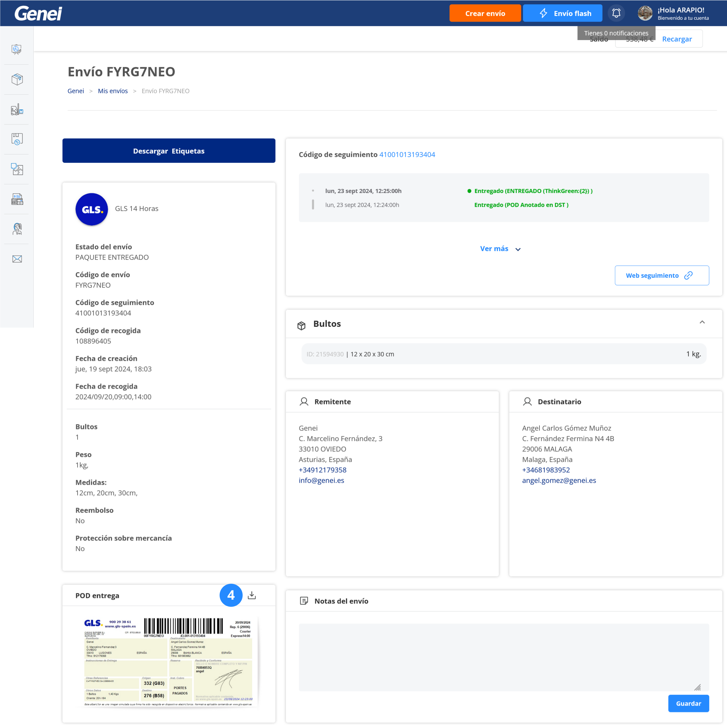
Task: Open the billing calculator invoice icon
Action: [17, 199]
